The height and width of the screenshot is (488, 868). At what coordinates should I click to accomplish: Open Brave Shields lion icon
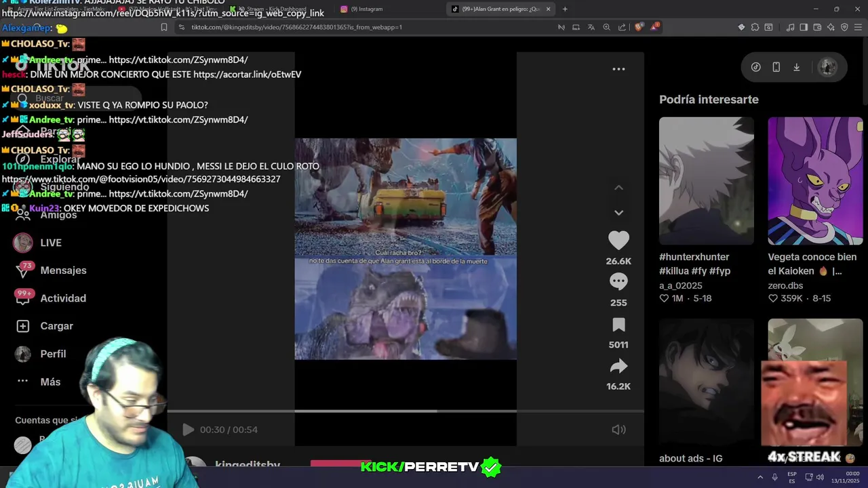coord(639,27)
